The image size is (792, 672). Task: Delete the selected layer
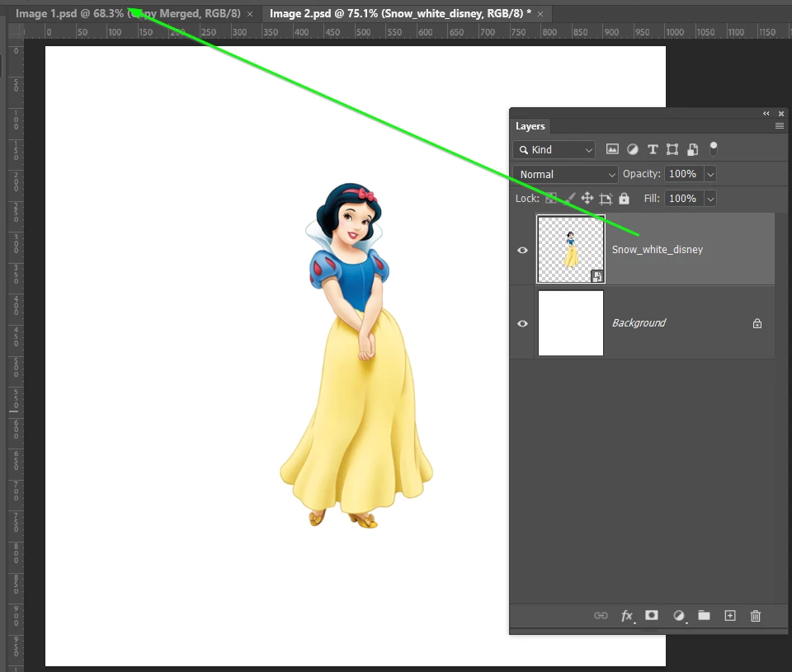pos(756,615)
